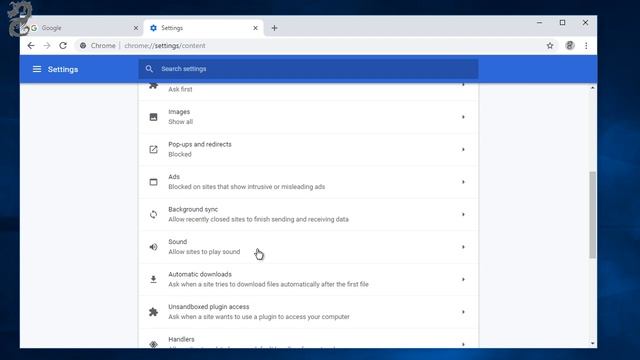Screen dimensions: 640x360
Task: Select the Settings tab
Action: 204,28
